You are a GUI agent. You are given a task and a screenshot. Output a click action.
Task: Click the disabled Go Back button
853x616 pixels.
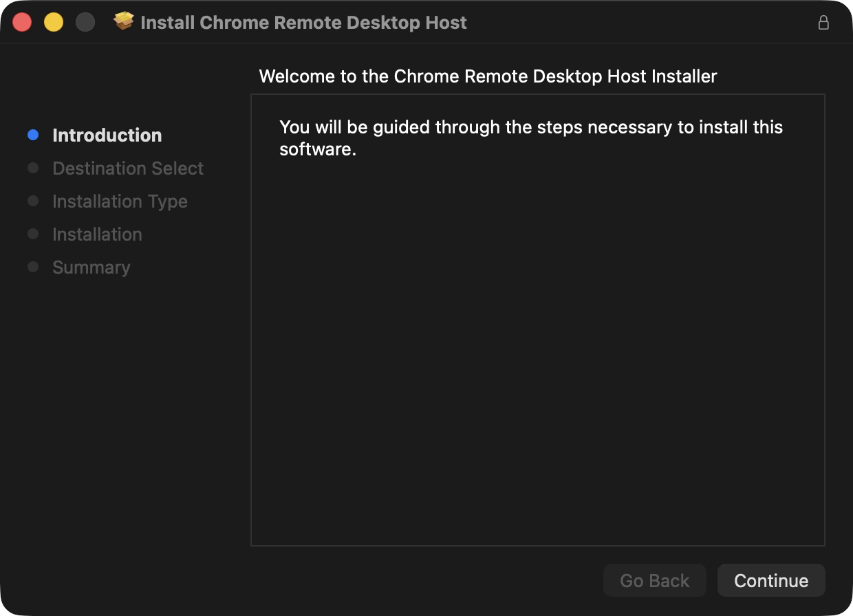click(654, 580)
